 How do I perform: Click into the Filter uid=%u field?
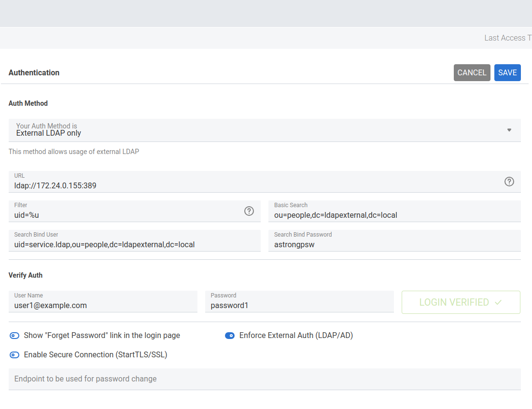tap(126, 215)
